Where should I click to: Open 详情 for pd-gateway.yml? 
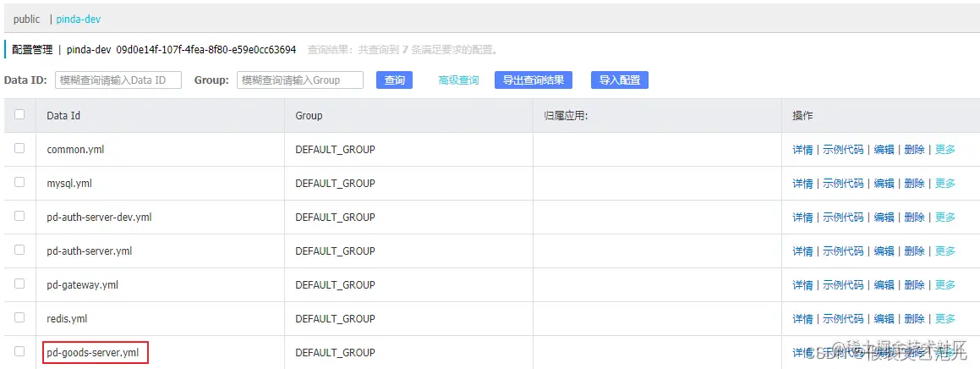tap(802, 284)
